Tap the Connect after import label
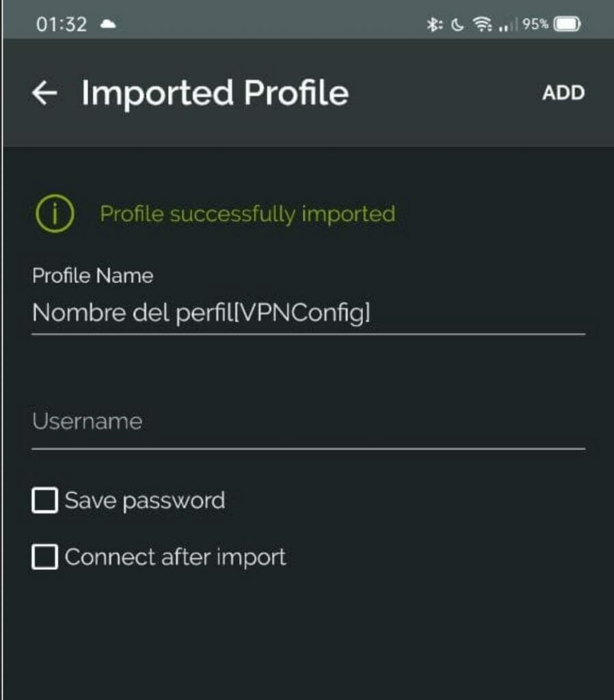 click(x=176, y=557)
